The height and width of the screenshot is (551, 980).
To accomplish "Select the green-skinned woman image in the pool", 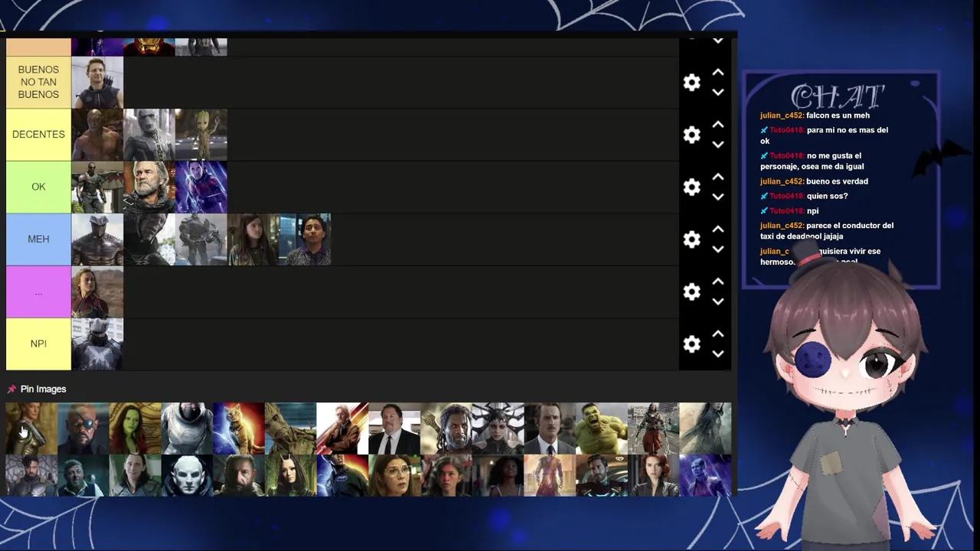I will (136, 429).
